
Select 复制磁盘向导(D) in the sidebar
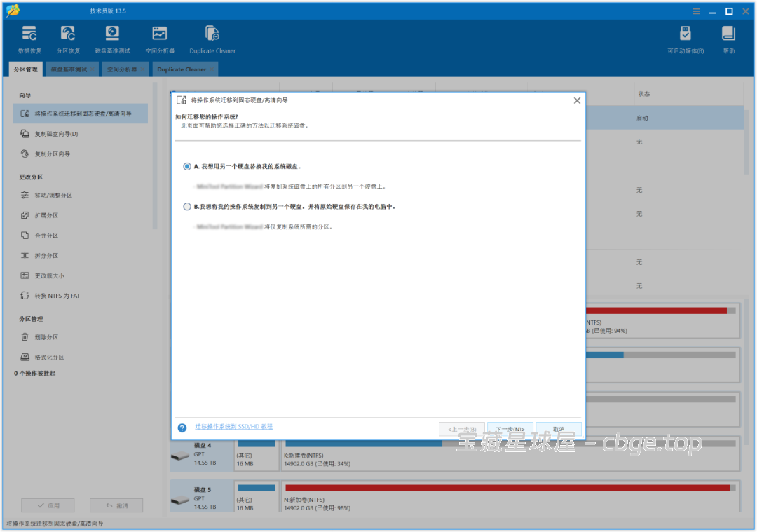point(69,134)
